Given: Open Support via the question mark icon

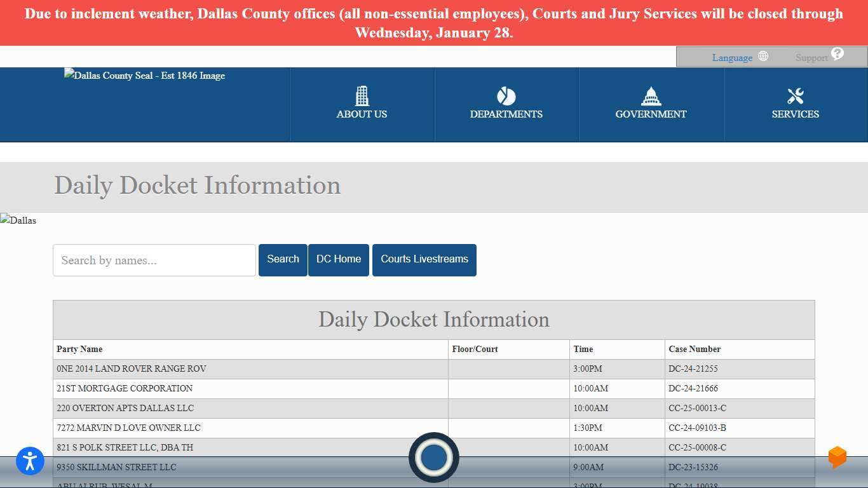Looking at the screenshot, I should click(x=837, y=54).
